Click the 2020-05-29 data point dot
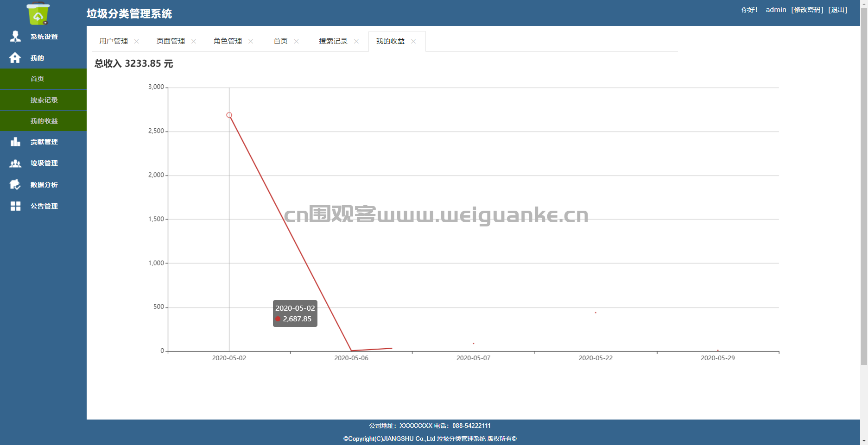868x445 pixels. [718, 351]
